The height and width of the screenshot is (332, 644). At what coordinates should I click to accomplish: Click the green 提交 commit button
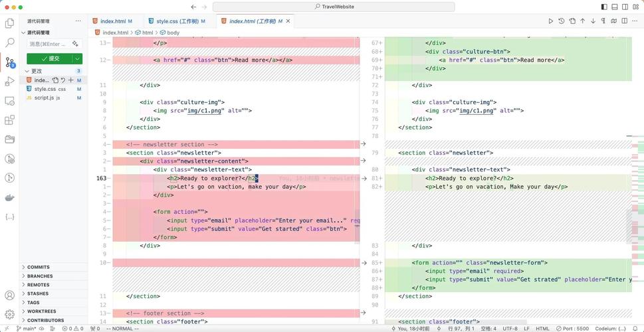[x=50, y=58]
